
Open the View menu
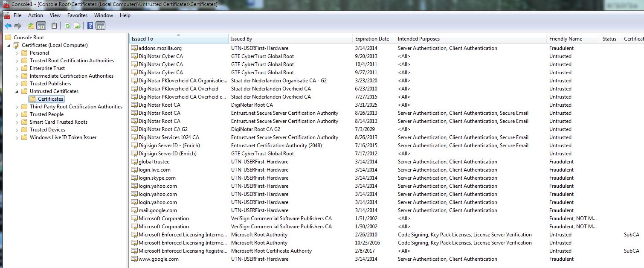(55, 15)
